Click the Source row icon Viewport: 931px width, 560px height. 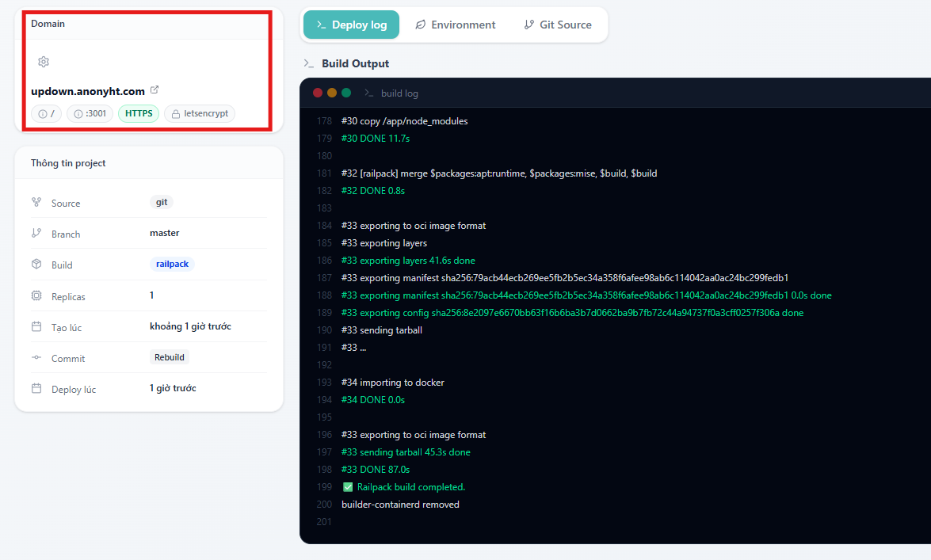click(x=36, y=203)
